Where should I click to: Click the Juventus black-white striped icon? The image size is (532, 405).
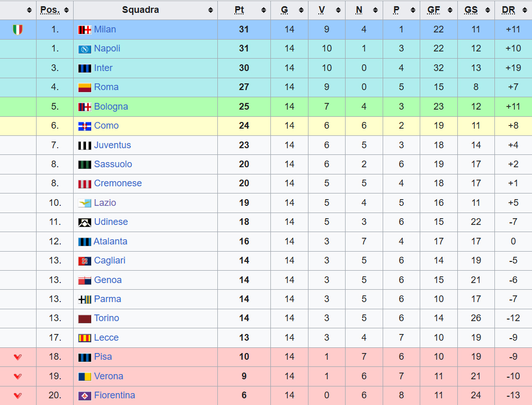[84, 146]
